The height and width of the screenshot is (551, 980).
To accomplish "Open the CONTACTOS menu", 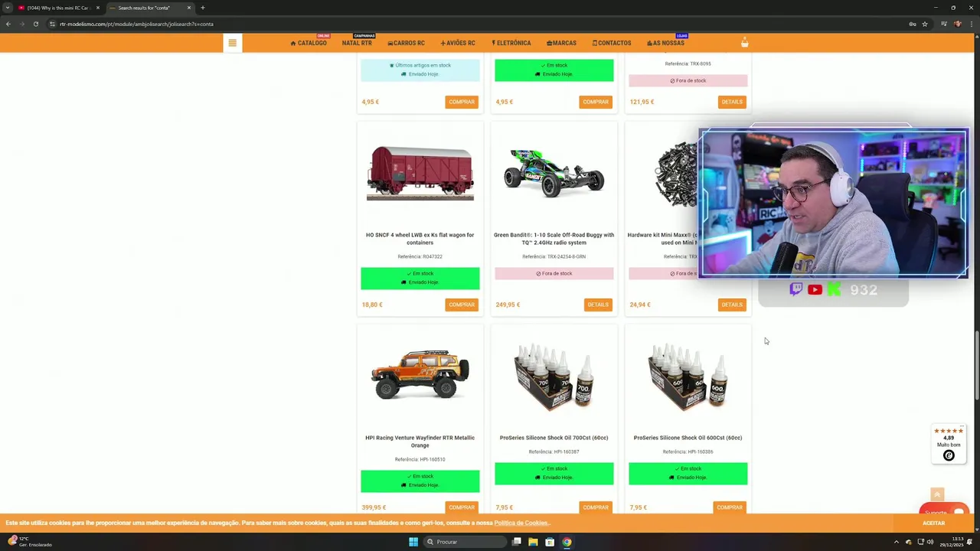I will point(612,43).
